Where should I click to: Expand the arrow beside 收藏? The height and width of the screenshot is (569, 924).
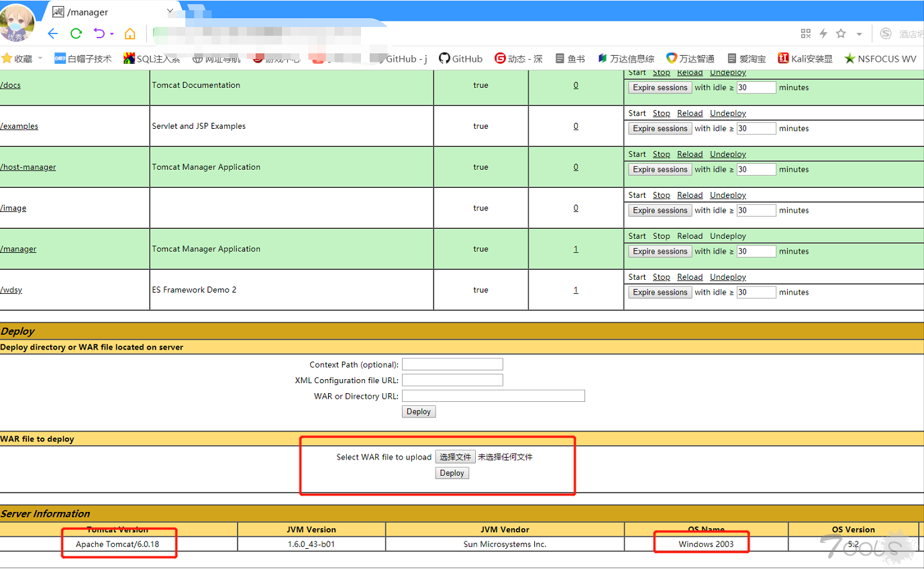[40, 59]
